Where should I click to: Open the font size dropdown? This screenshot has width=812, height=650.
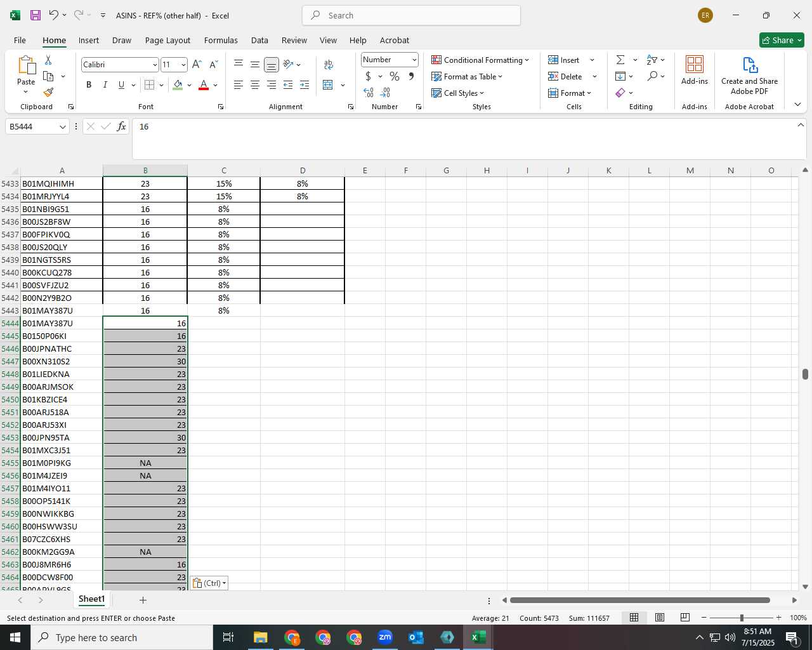click(x=183, y=65)
